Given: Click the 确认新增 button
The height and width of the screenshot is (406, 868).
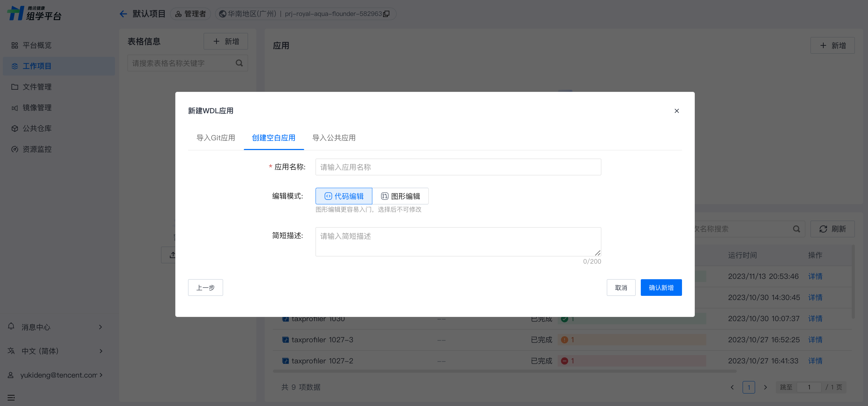Looking at the screenshot, I should pyautogui.click(x=661, y=288).
